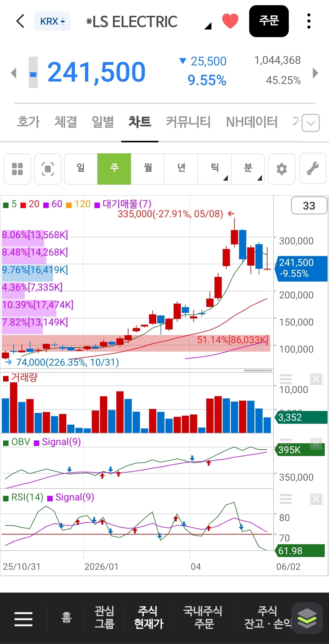Switch to the 호가 tab

(x=28, y=122)
